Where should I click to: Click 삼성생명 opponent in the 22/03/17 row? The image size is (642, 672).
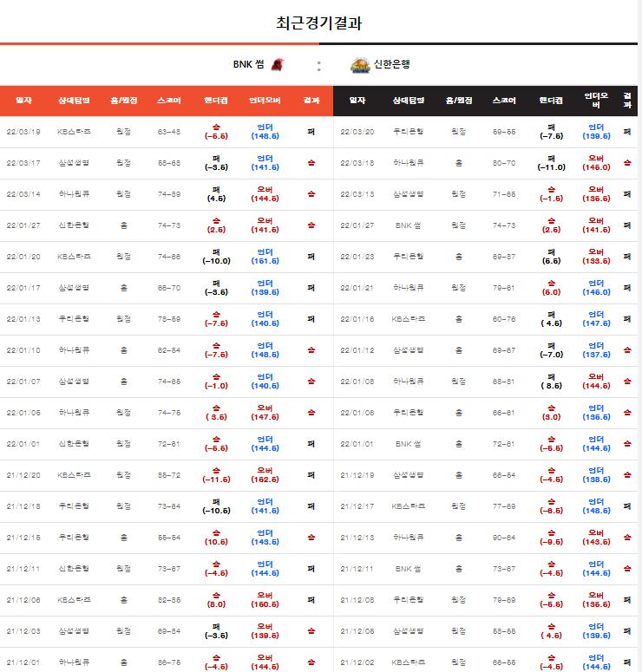[74, 163]
